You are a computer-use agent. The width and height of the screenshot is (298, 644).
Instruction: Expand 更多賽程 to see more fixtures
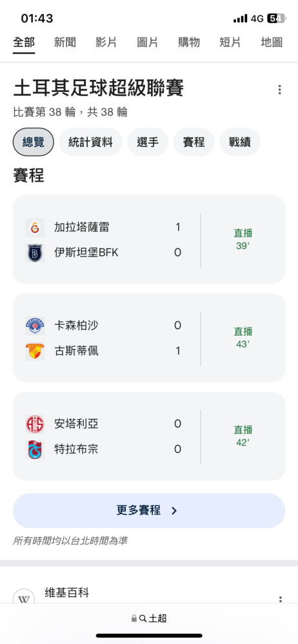tap(149, 511)
